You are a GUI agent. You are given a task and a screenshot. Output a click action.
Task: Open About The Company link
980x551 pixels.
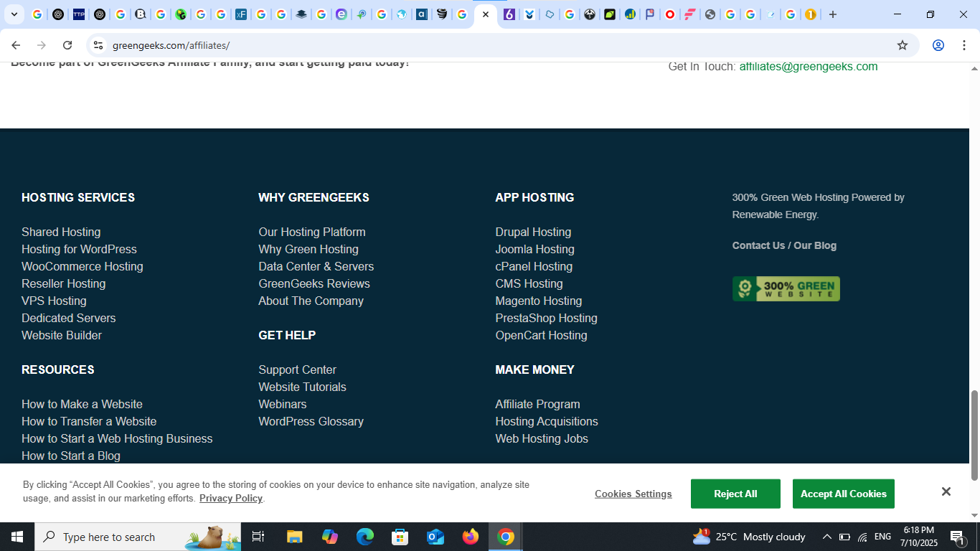(311, 301)
